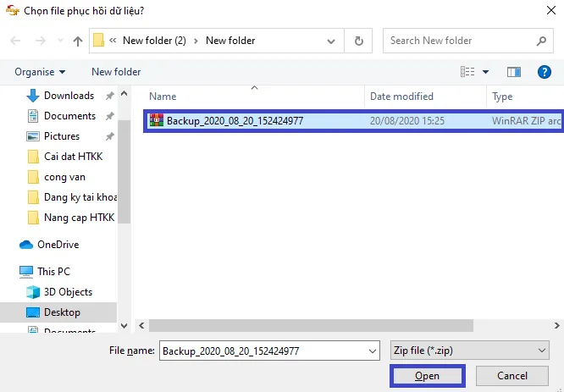Select This PC in the navigation pane
This screenshot has height=392, width=564.
pos(45,272)
